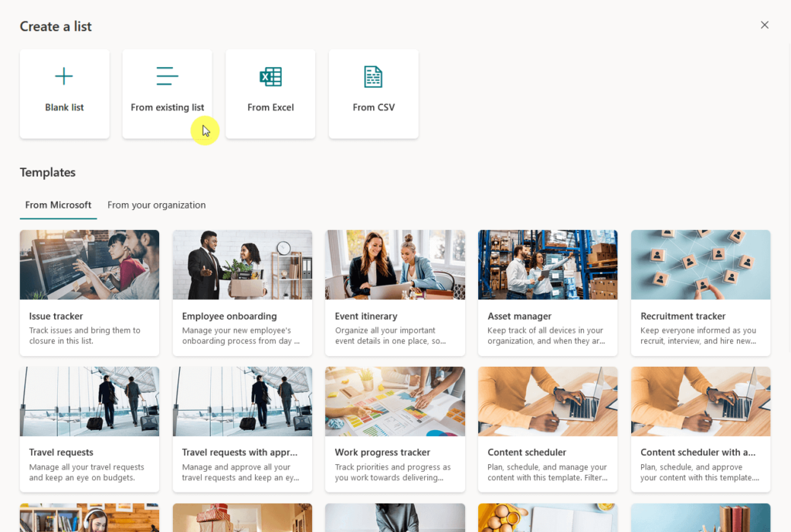Select the Event itinerary title

tap(366, 316)
